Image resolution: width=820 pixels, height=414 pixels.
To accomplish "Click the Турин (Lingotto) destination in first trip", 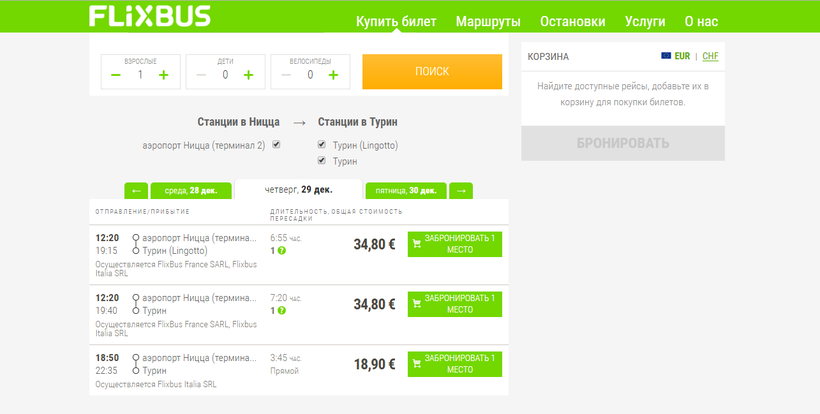I will tap(175, 251).
